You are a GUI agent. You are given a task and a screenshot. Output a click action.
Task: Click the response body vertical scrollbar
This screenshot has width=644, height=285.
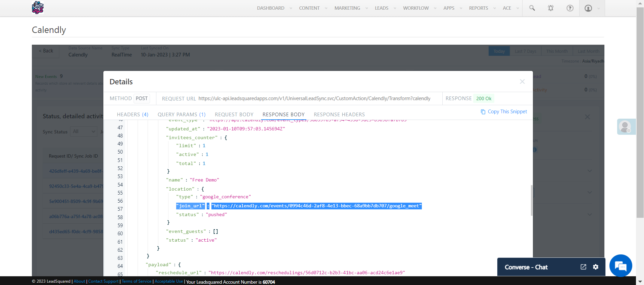pyautogui.click(x=531, y=200)
